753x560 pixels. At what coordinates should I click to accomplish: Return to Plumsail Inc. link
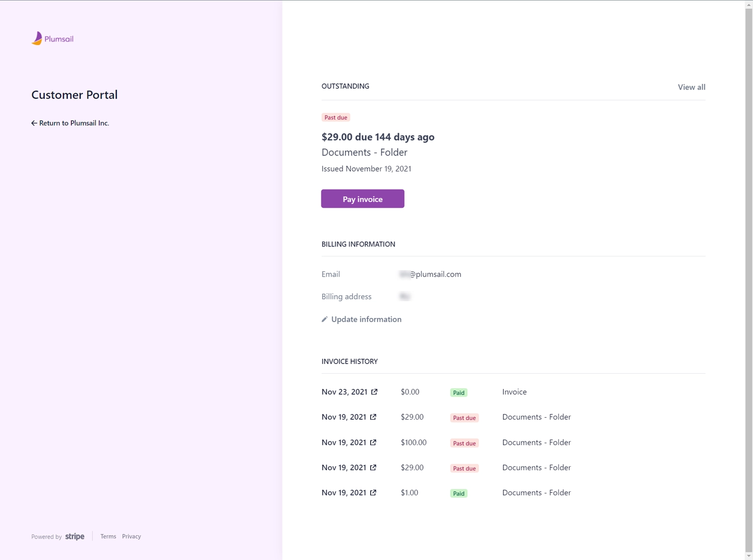[x=70, y=123]
